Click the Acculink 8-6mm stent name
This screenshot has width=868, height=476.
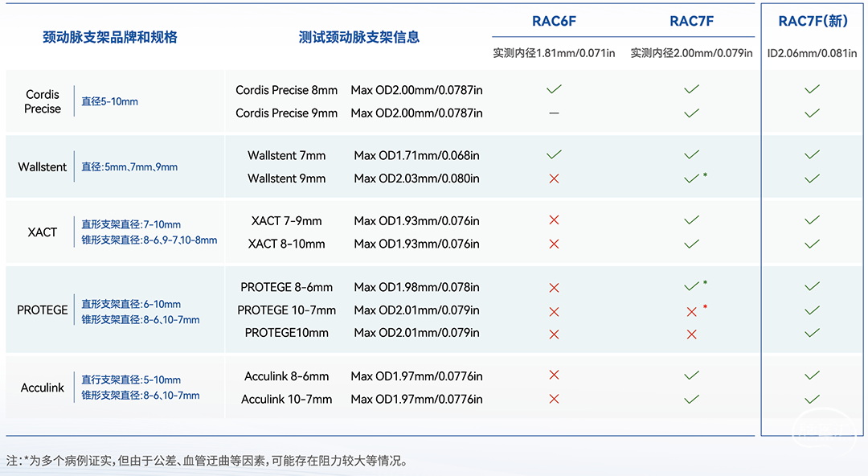pos(286,376)
